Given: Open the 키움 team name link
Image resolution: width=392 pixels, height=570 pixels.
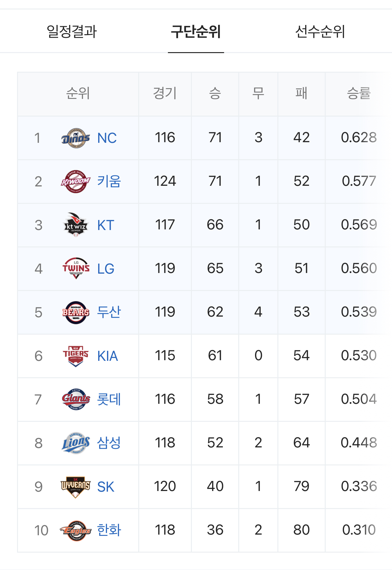Looking at the screenshot, I should tap(109, 181).
